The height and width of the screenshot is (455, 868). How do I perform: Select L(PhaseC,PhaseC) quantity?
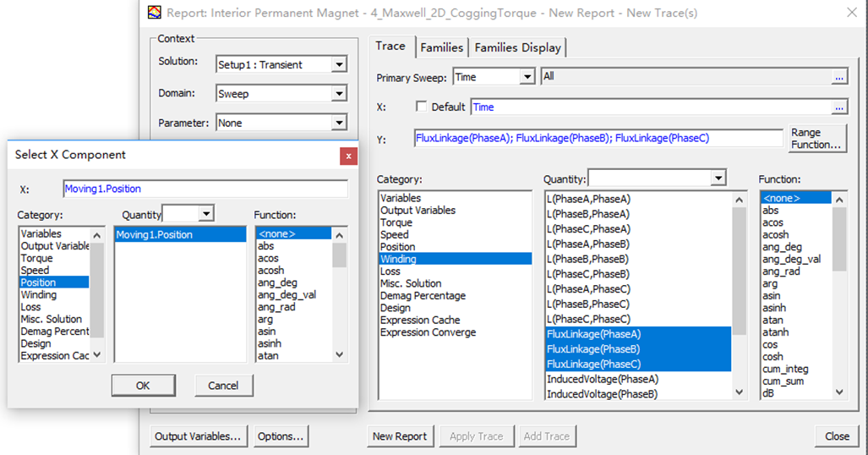[638, 319]
